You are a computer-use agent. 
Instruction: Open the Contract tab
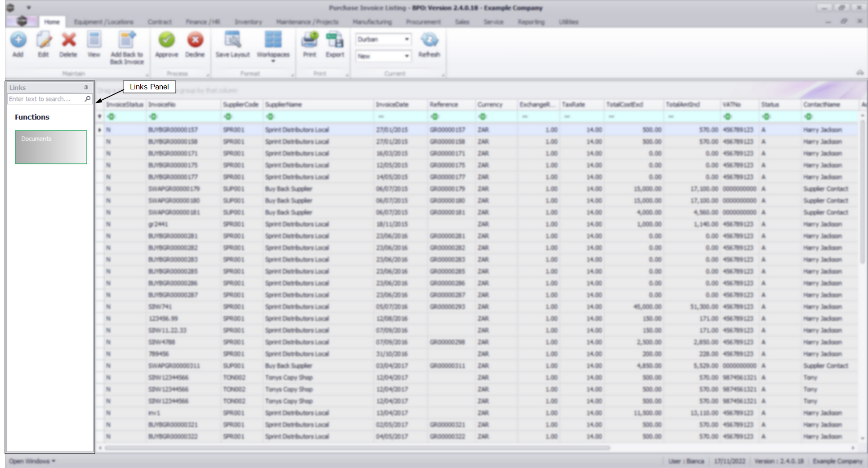160,22
